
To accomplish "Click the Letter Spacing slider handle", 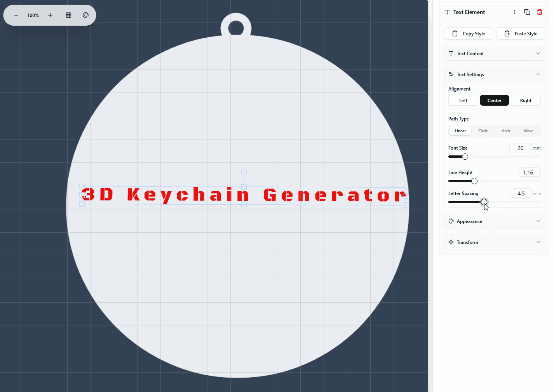I will tap(484, 202).
